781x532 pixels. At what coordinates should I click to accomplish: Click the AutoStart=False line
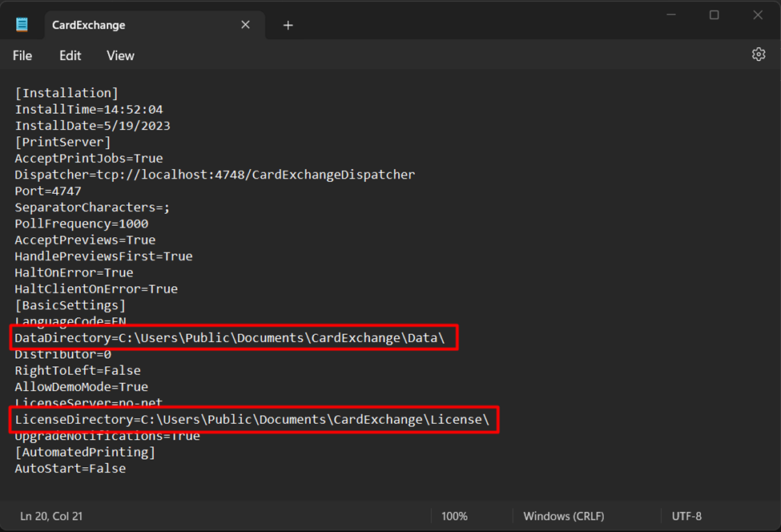click(70, 469)
